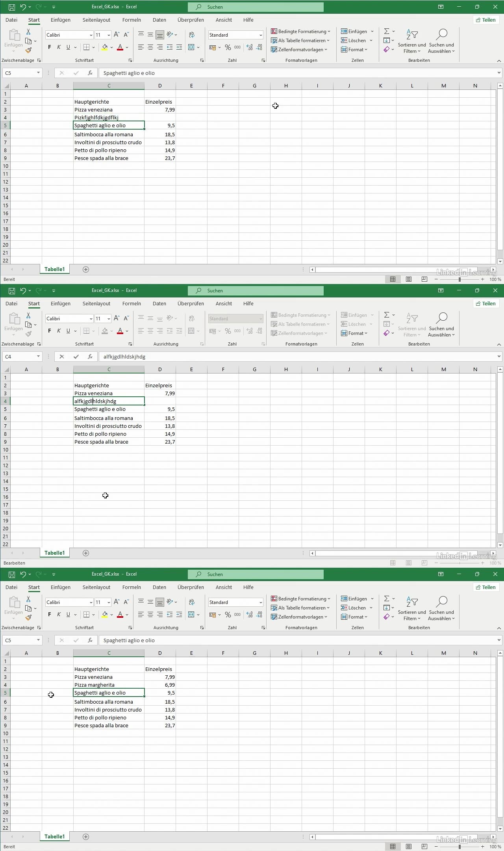Viewport: 504px width, 851px height.
Task: Click Teilen button in window editing alfkjgdlhldskjhdg
Action: pos(486,303)
